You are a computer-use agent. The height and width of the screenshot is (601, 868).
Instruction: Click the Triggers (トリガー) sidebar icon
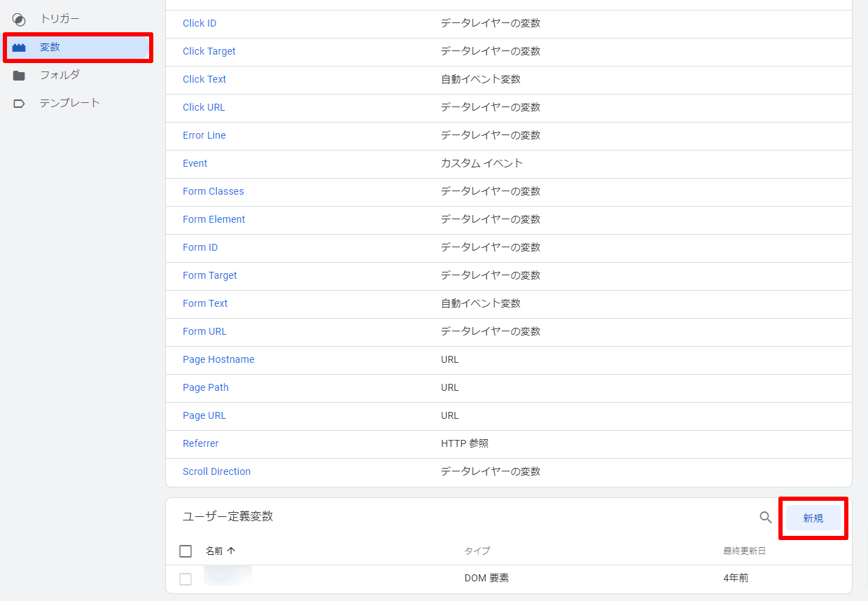[x=19, y=20]
